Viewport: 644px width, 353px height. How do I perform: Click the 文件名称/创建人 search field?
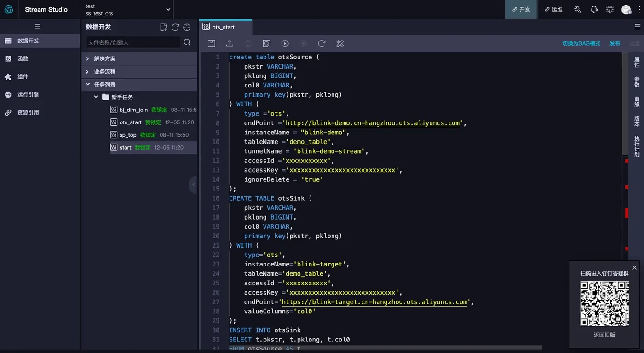pos(133,42)
